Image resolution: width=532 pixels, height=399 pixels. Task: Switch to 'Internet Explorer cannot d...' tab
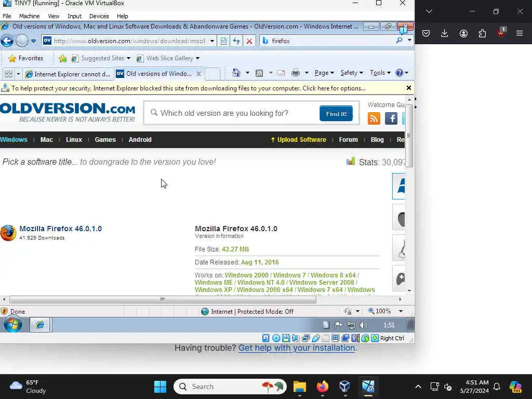click(68, 74)
